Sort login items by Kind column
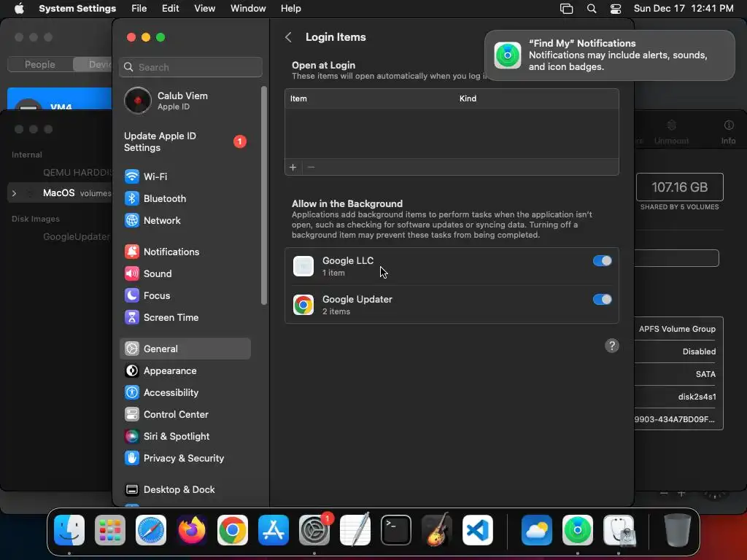Viewport: 747px width, 560px height. (468, 98)
